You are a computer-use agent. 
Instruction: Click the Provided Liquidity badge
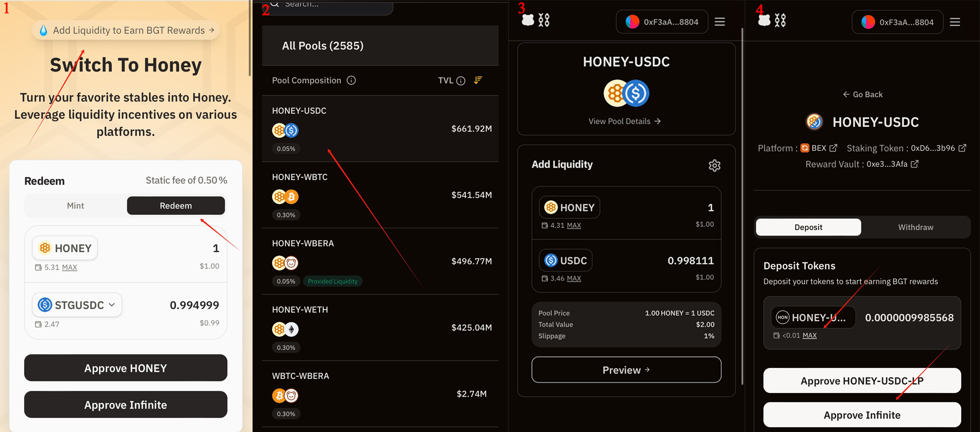click(x=333, y=281)
